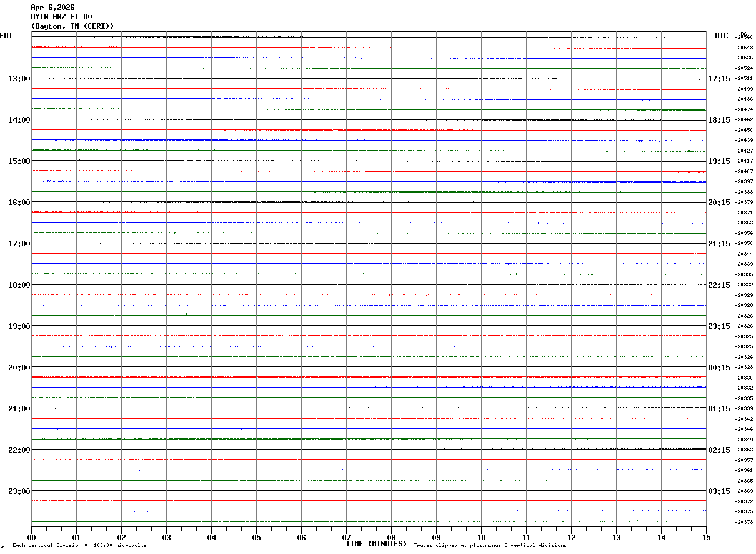Select the 16:00 EDT time label
This screenshot has width=756, height=554.
(x=19, y=203)
